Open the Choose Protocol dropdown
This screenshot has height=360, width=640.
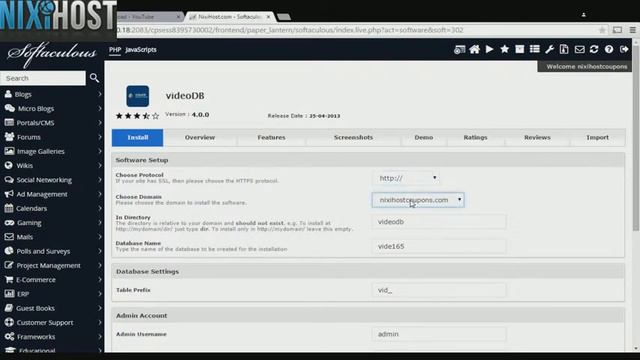pos(407,178)
